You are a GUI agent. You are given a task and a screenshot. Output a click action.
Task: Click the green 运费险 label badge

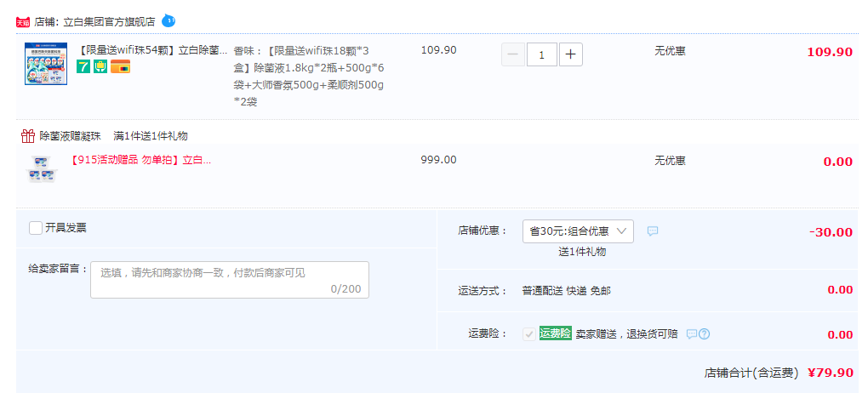pos(555,333)
